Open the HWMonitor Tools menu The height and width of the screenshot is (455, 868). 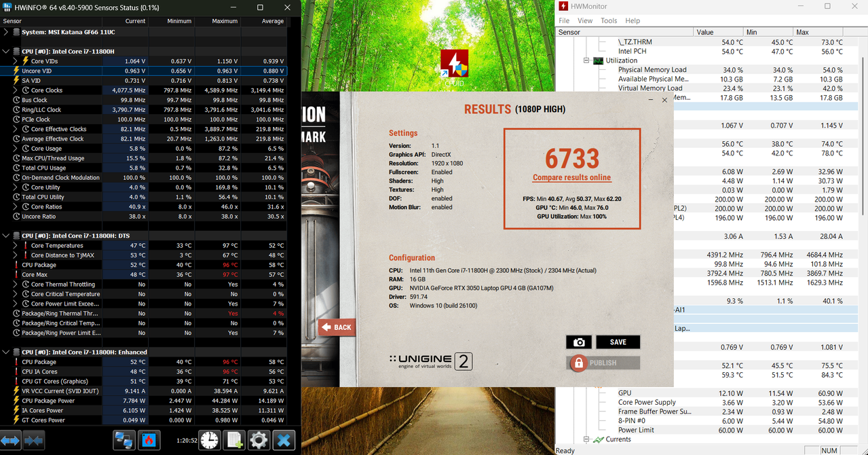[609, 21]
